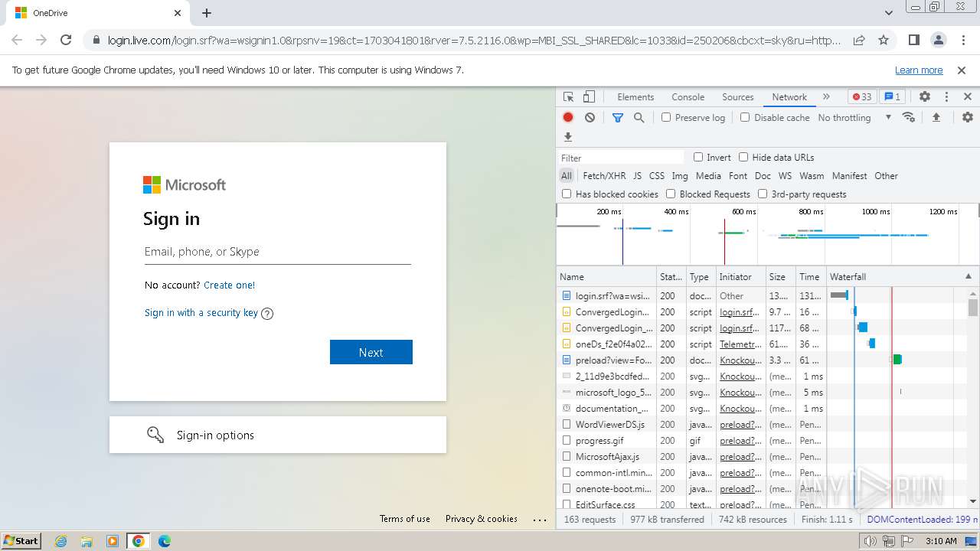
Task: Bookmark this page with the star icon
Action: (884, 40)
